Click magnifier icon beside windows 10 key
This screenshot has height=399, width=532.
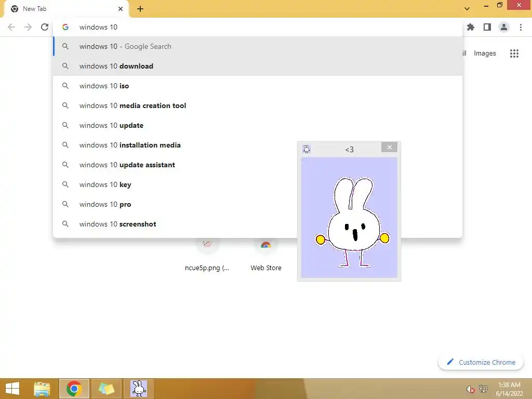[x=65, y=184]
